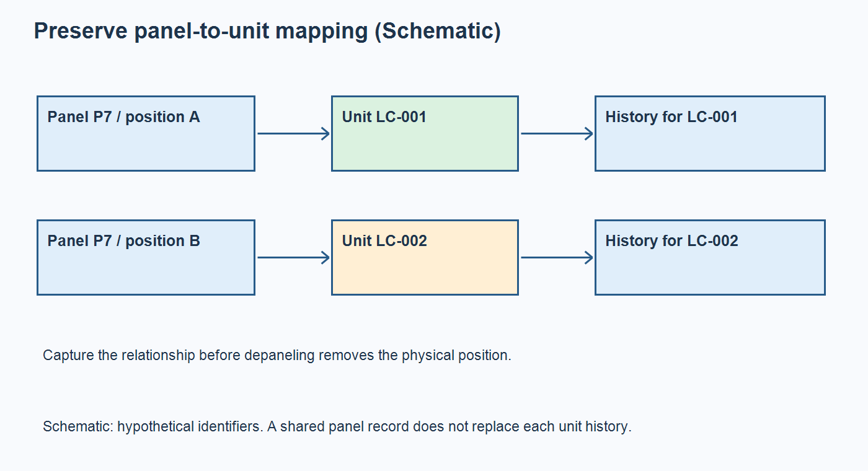Select the "Panel P7 / position B" box
868x471 pixels.
tap(146, 257)
